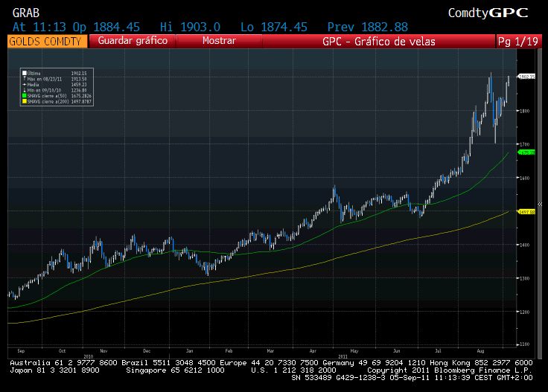
Task: Click the Pg 1/19 page indicator
Action: pos(518,42)
